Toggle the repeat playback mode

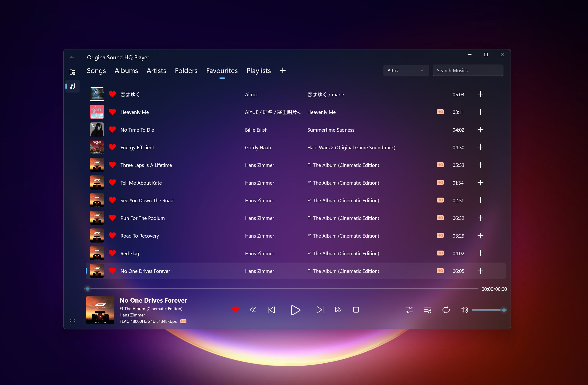point(446,310)
